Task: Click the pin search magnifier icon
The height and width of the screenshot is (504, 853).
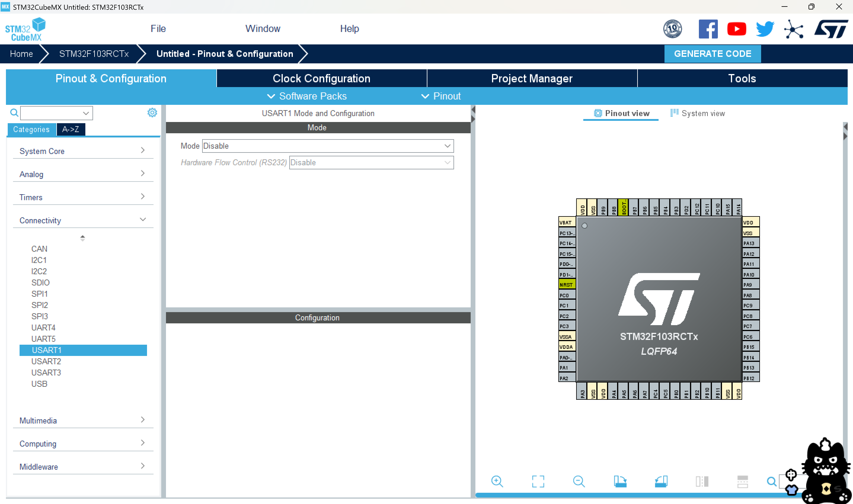Action: (771, 481)
